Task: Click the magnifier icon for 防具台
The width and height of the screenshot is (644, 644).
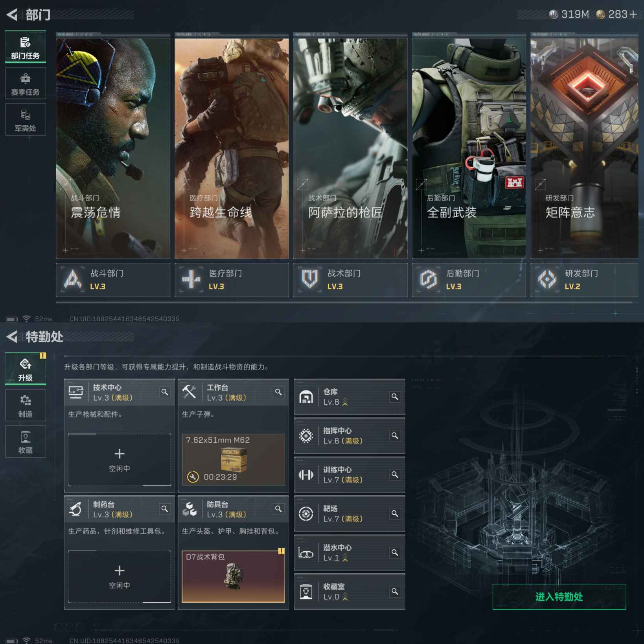Action: (278, 509)
